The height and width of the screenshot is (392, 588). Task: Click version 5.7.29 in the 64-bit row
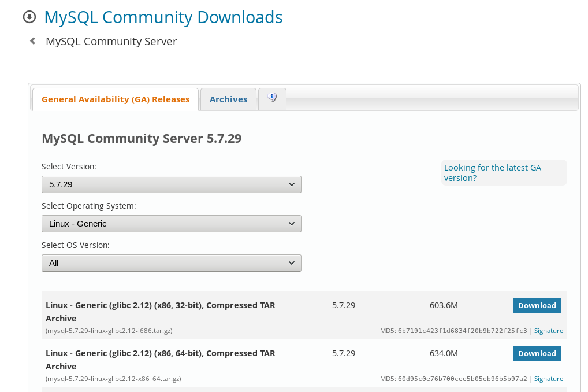(x=344, y=353)
